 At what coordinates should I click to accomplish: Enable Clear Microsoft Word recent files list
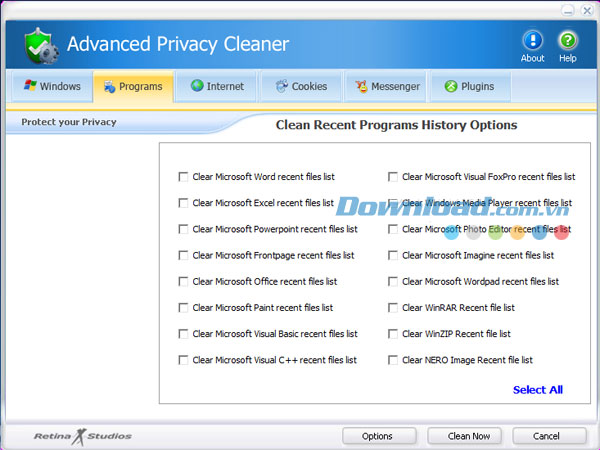tap(183, 177)
